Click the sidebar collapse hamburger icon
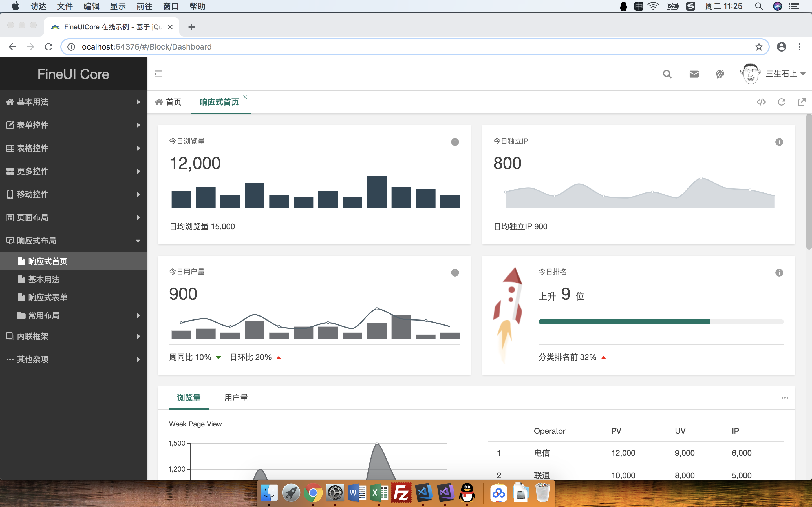812x507 pixels. click(x=158, y=74)
